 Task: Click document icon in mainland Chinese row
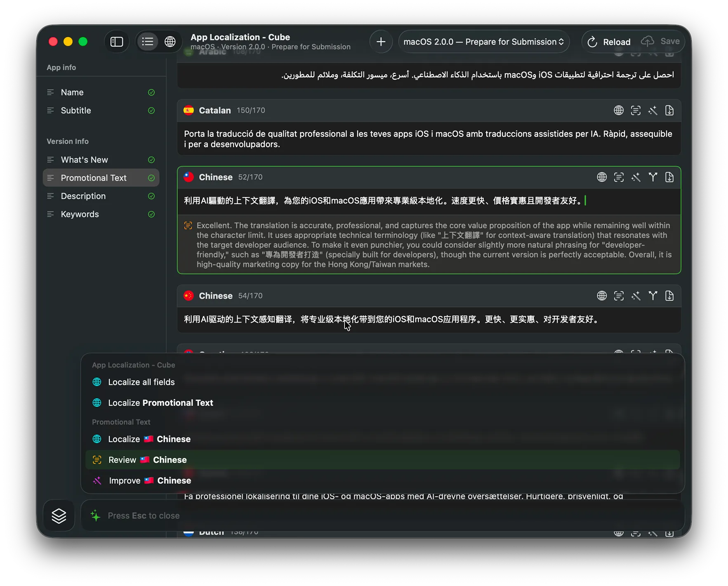point(669,296)
